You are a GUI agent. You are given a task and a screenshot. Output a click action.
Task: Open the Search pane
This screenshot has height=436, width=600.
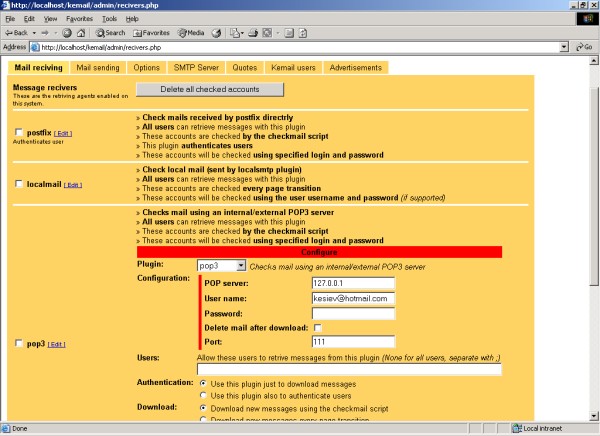pyautogui.click(x=110, y=33)
